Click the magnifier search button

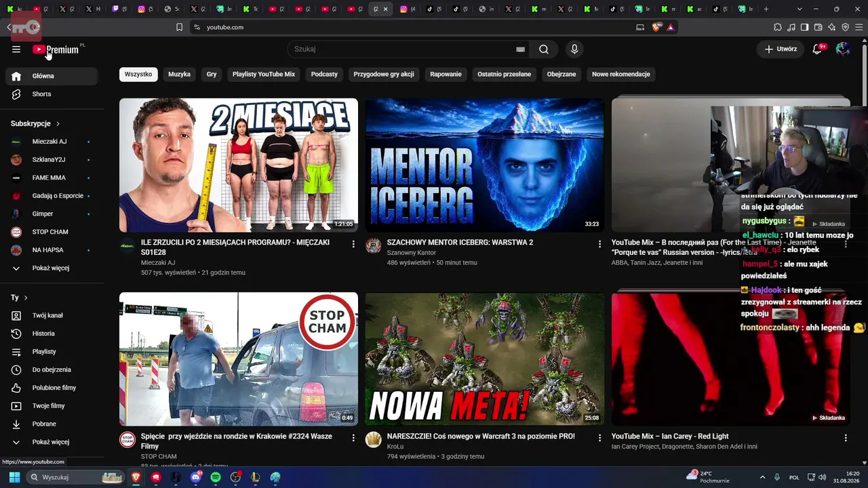coord(544,49)
